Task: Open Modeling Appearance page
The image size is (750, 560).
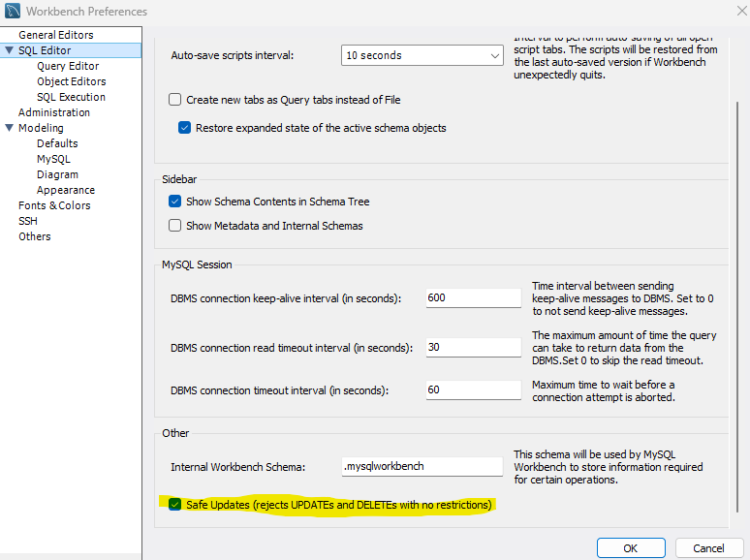Action: coord(66,190)
